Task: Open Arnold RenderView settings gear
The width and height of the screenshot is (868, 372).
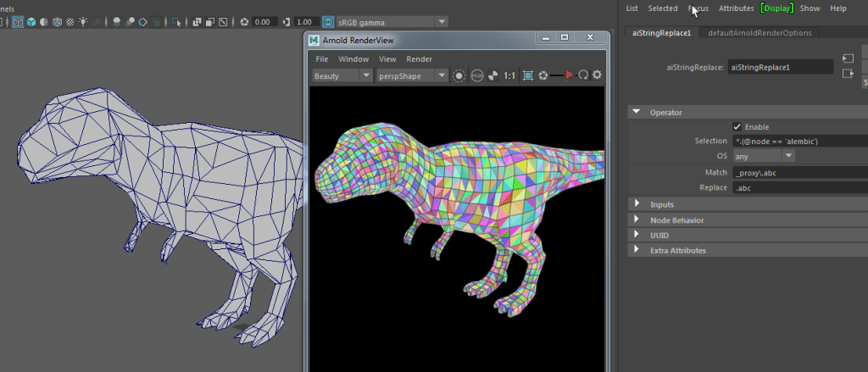Action: pos(597,75)
